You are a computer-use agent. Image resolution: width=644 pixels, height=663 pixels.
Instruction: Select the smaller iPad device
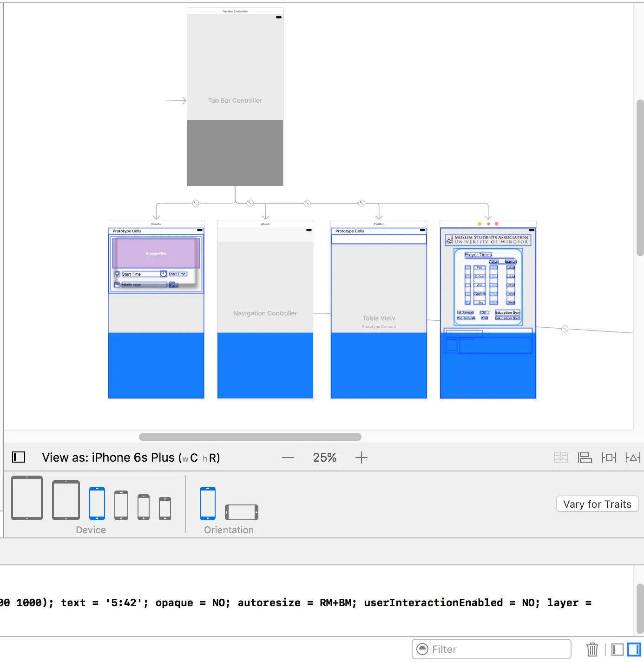[x=66, y=500]
